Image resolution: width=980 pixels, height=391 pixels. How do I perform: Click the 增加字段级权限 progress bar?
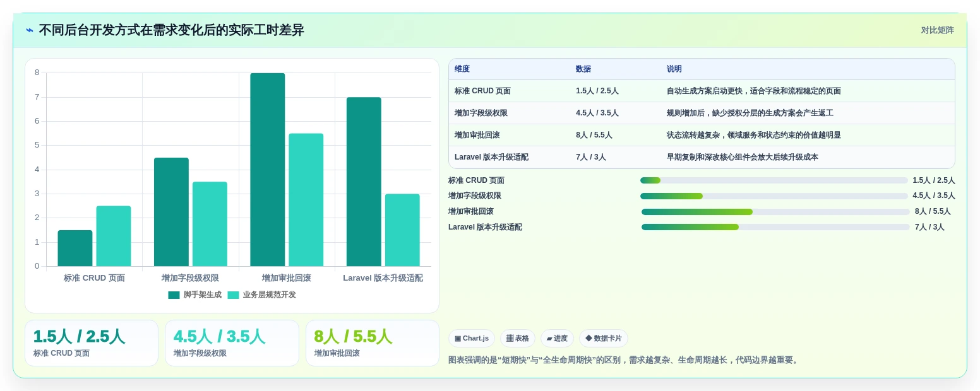click(x=774, y=196)
